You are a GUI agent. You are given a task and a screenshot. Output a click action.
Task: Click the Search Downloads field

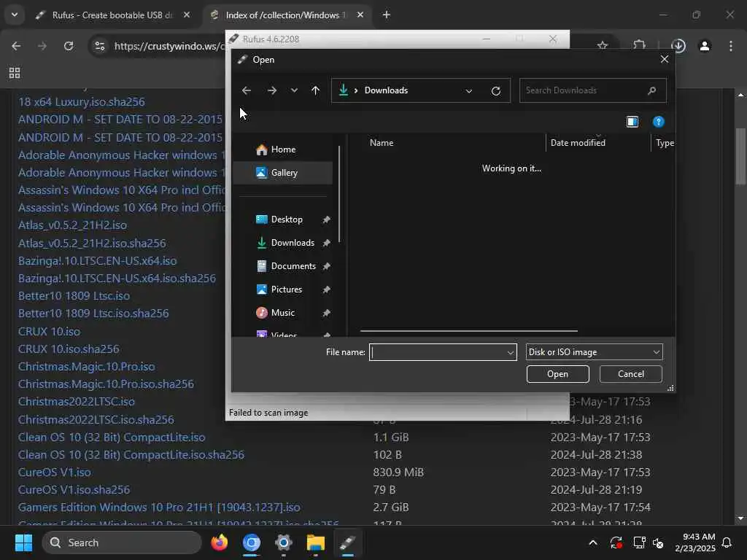tap(592, 90)
